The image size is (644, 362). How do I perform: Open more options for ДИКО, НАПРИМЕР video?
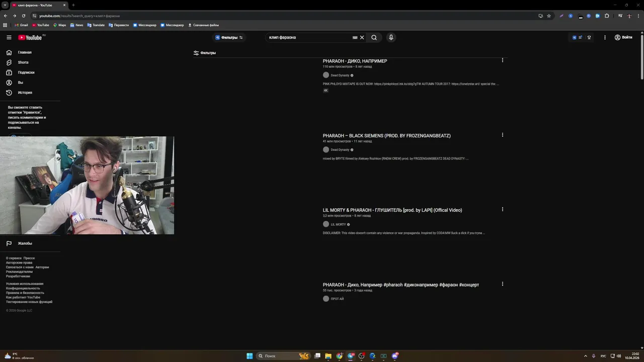coord(502,60)
